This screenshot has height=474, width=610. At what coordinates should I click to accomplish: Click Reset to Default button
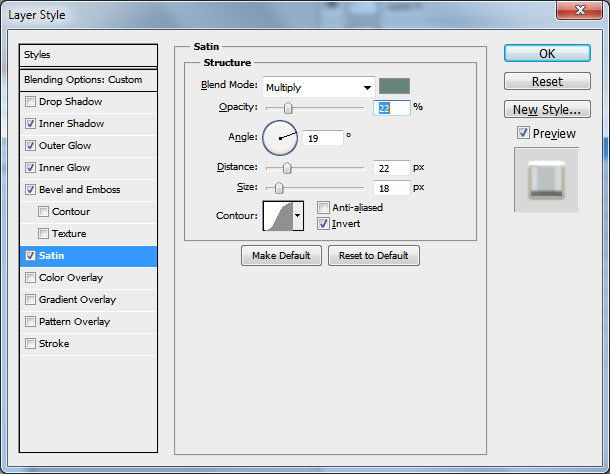373,256
